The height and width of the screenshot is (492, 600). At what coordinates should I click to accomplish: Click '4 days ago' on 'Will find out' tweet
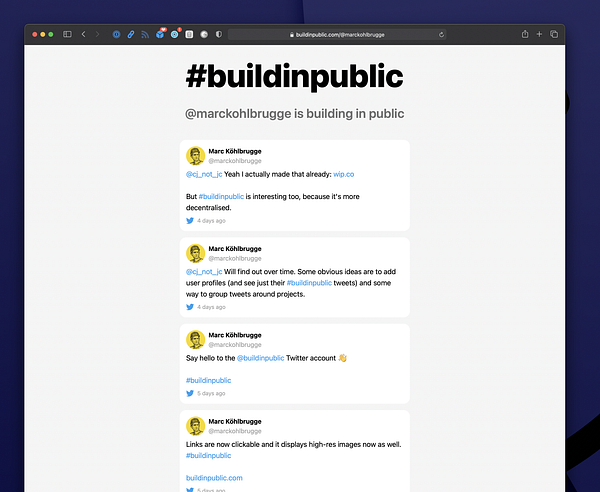click(x=211, y=307)
